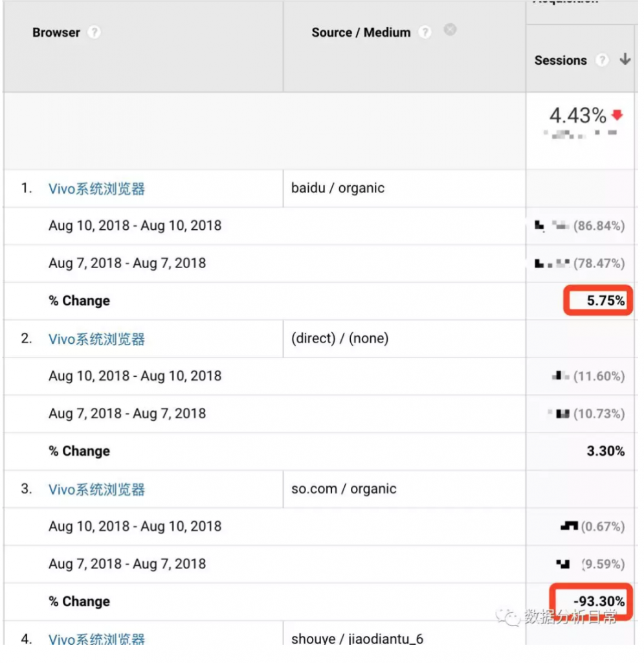Click the highlighted 5.75% change value
This screenshot has width=644, height=663.
(x=605, y=300)
